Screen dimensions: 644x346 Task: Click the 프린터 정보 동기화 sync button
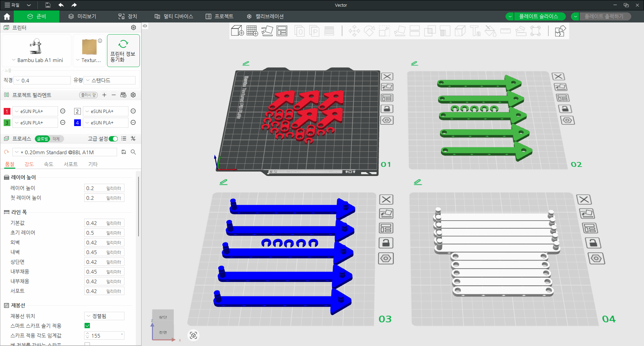click(123, 51)
